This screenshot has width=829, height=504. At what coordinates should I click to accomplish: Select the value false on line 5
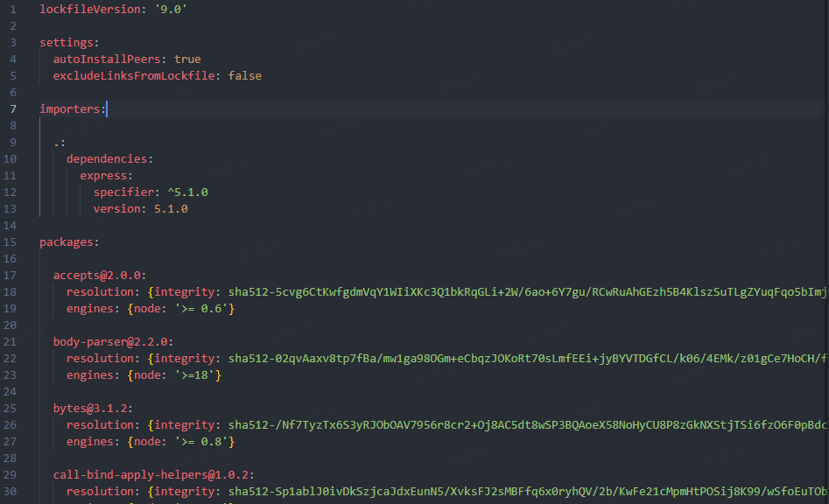(x=245, y=76)
